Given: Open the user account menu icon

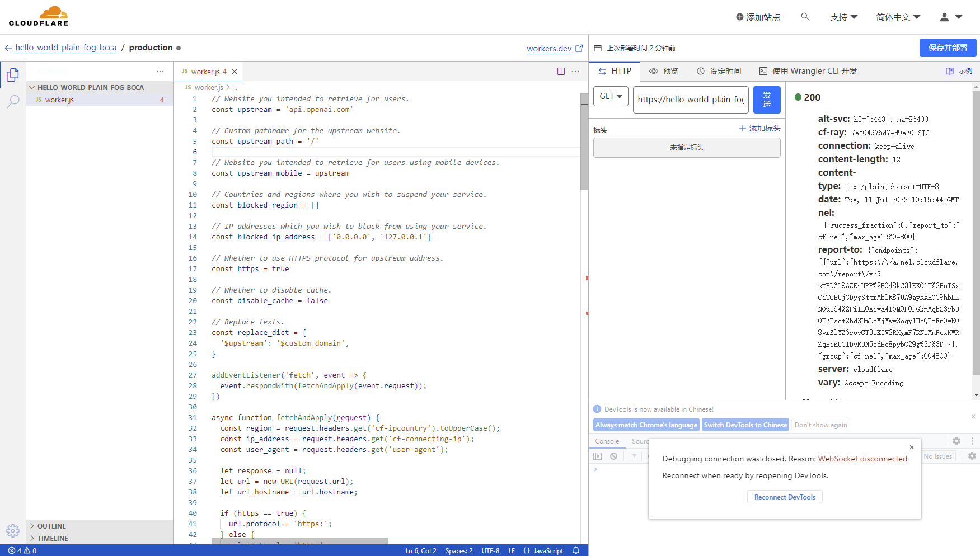Looking at the screenshot, I should click(944, 17).
